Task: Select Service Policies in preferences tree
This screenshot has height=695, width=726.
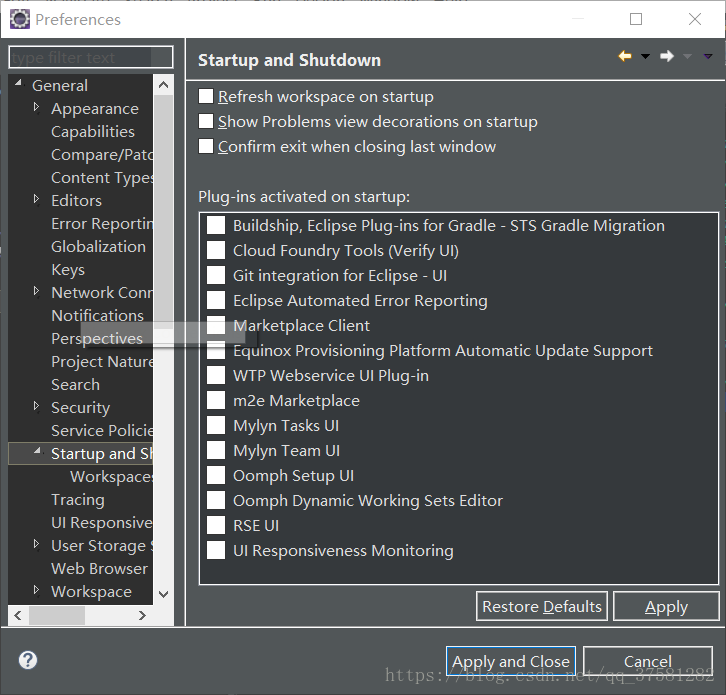Action: click(102, 431)
